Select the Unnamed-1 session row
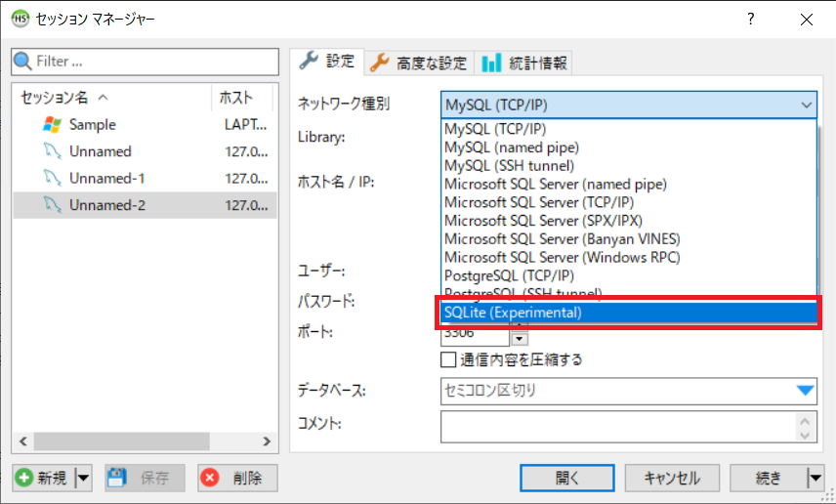The image size is (836, 504). 145,178
